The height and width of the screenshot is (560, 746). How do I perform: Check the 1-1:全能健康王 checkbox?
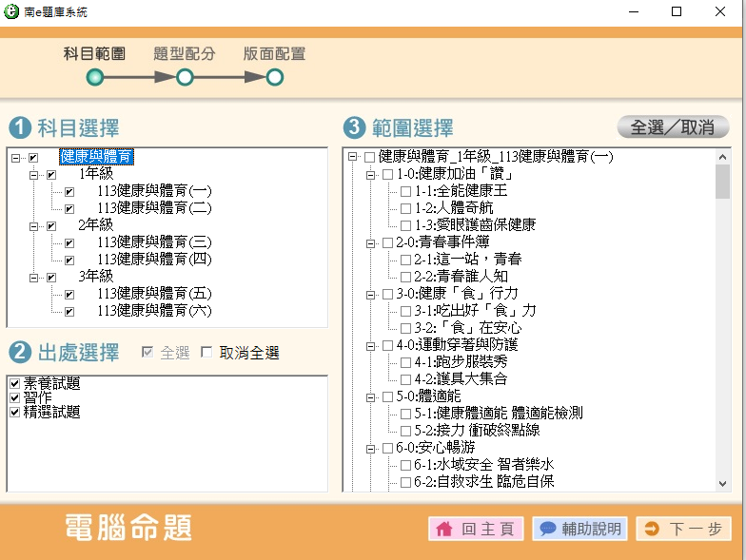(405, 191)
